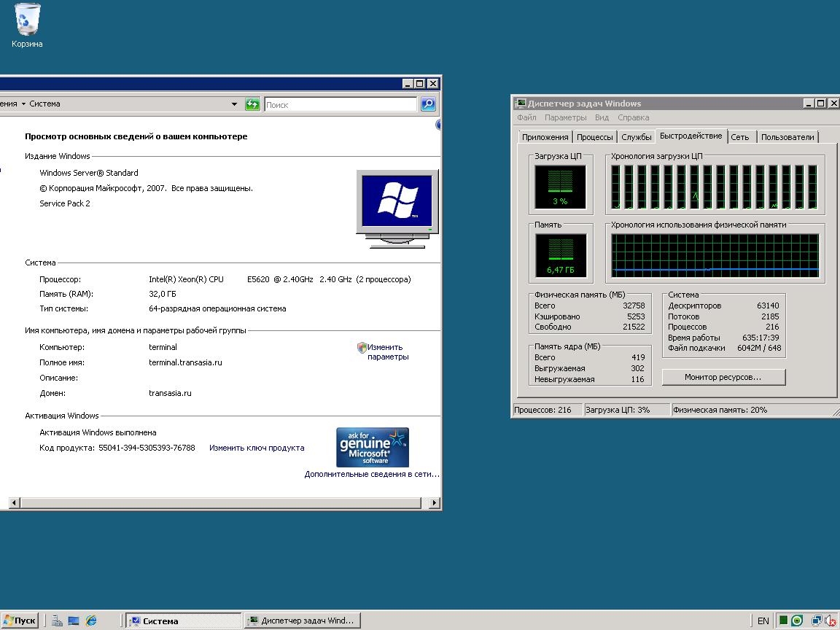Click the processor value 'Intel(R) Xeon(R) CPU'
This screenshot has height=630, width=840.
(x=187, y=280)
